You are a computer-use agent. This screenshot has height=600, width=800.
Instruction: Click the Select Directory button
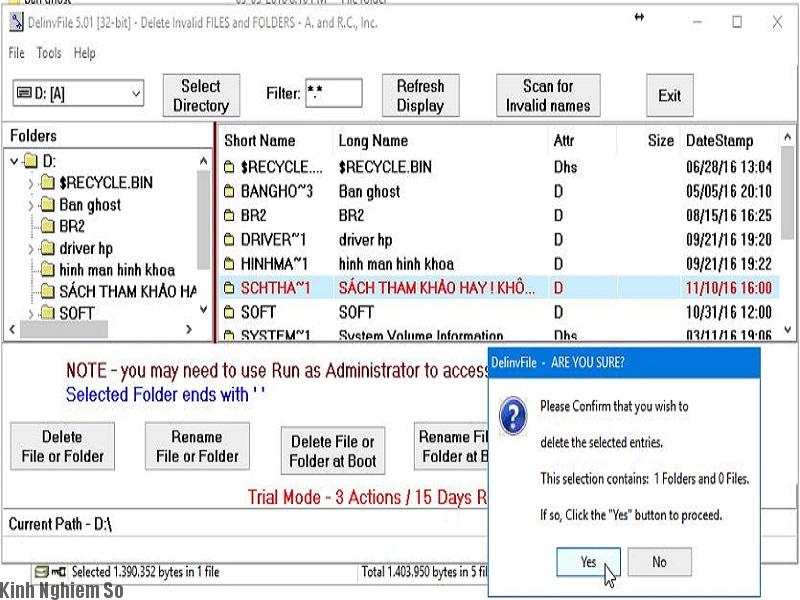click(x=201, y=95)
